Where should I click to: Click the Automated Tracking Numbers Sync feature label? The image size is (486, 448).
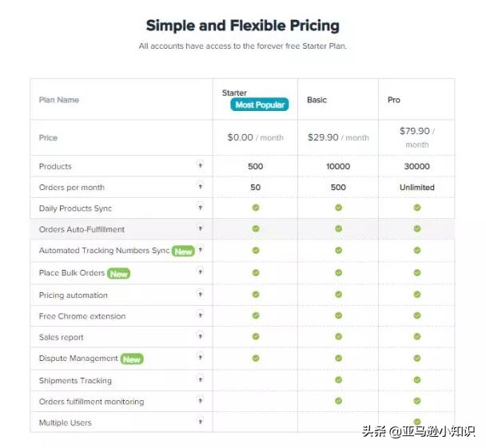[104, 251]
